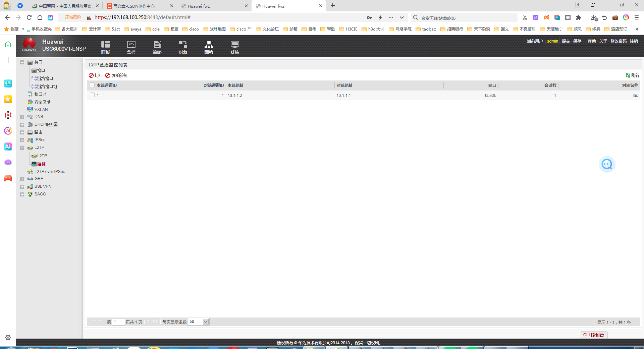Screen dimensions: 644x349
Task: Open the H3CIE bookmark folder
Action: pyautogui.click(x=348, y=29)
